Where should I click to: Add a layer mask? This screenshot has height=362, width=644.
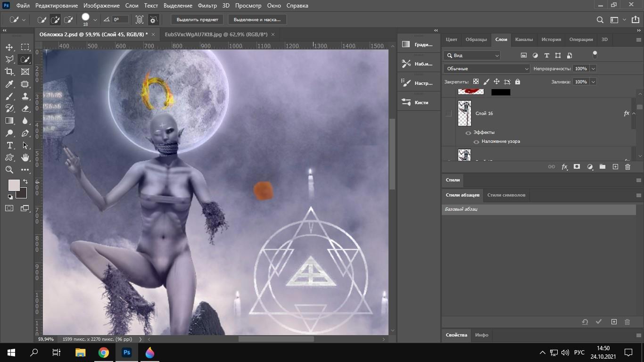(577, 167)
